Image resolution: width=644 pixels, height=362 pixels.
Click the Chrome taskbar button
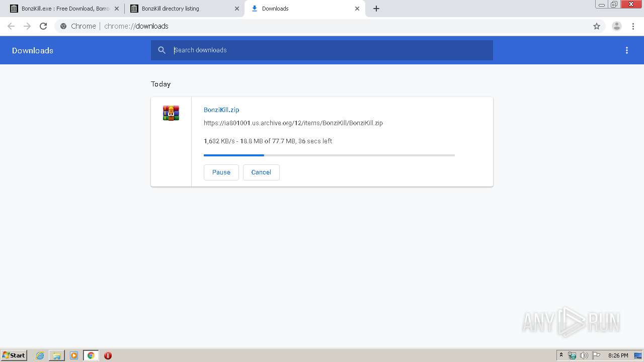[91, 355]
